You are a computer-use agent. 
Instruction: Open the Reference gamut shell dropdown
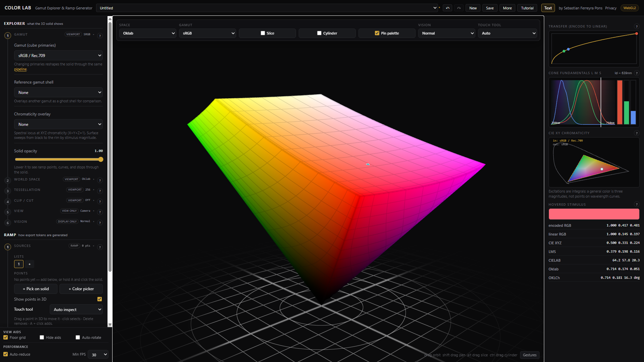pos(58,92)
